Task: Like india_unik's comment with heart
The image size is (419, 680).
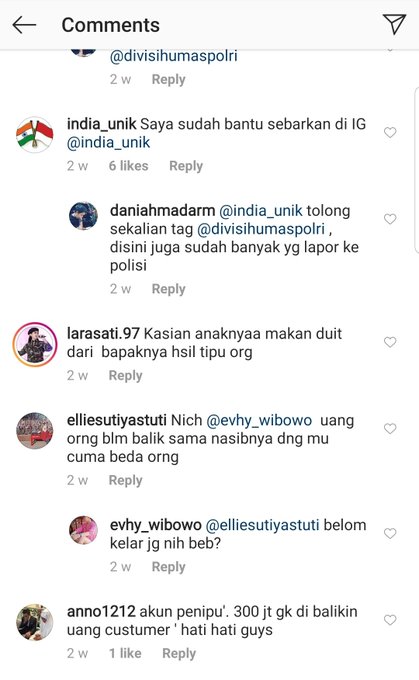Action: click(390, 133)
